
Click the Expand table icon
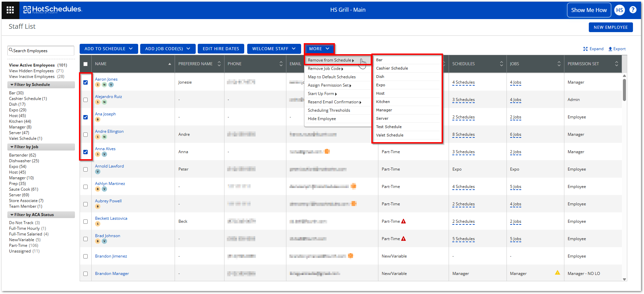pyautogui.click(x=585, y=49)
